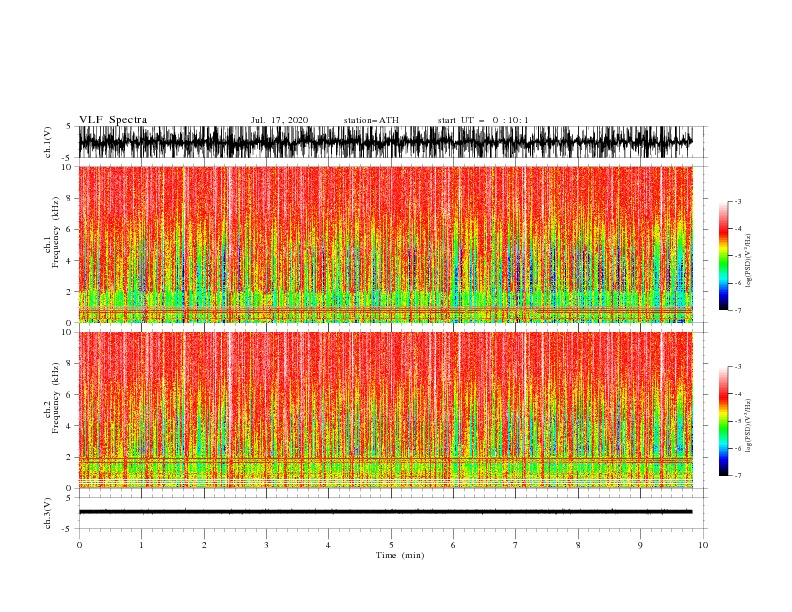The width and height of the screenshot is (792, 612).
Task: Click the "ch.3(V)" axis label
Action: pyautogui.click(x=48, y=513)
